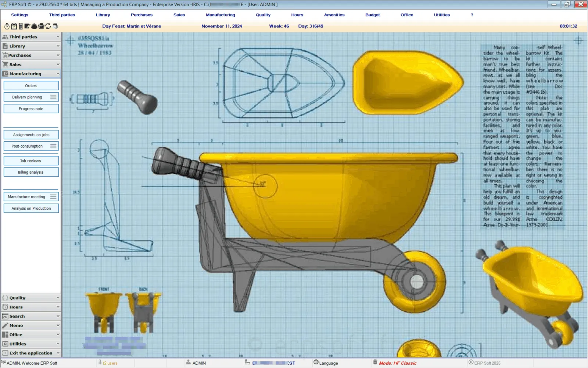This screenshot has width=588, height=368.
Task: Open Billing analysis
Action: [x=31, y=172]
